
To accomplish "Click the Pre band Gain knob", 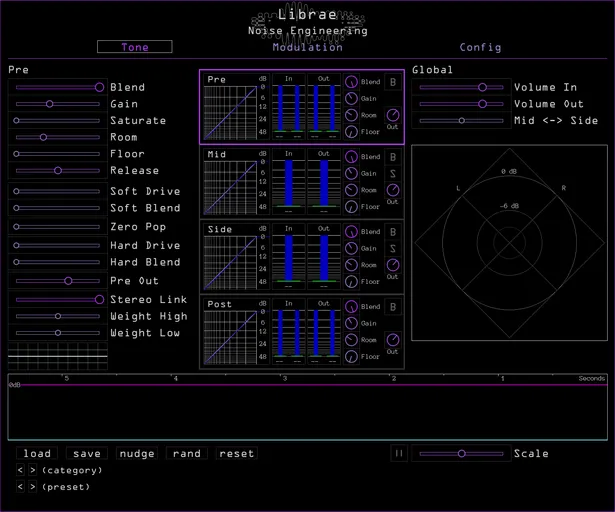I will (351, 98).
